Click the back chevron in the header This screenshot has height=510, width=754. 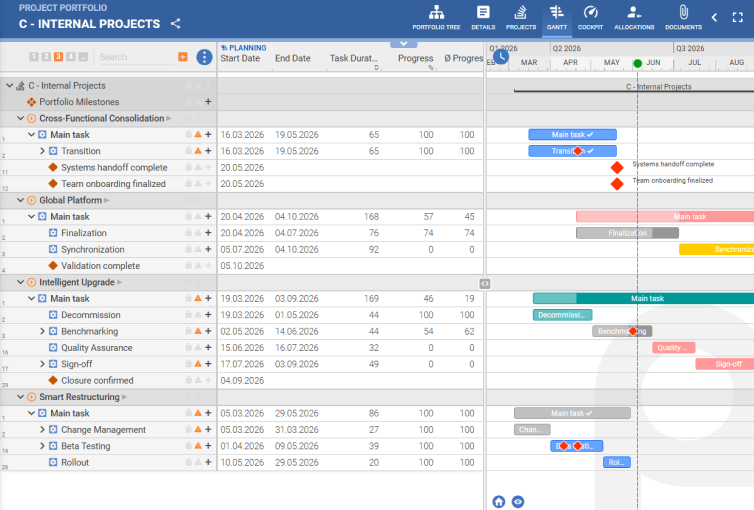pos(715,18)
